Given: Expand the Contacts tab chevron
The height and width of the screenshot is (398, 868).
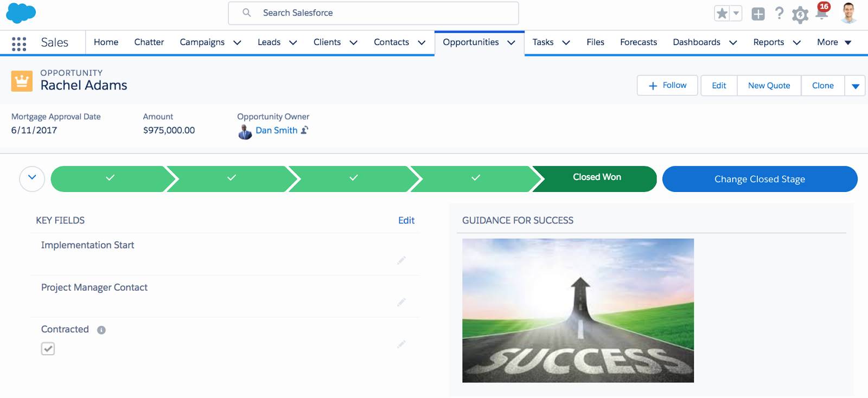Looking at the screenshot, I should pyautogui.click(x=422, y=43).
